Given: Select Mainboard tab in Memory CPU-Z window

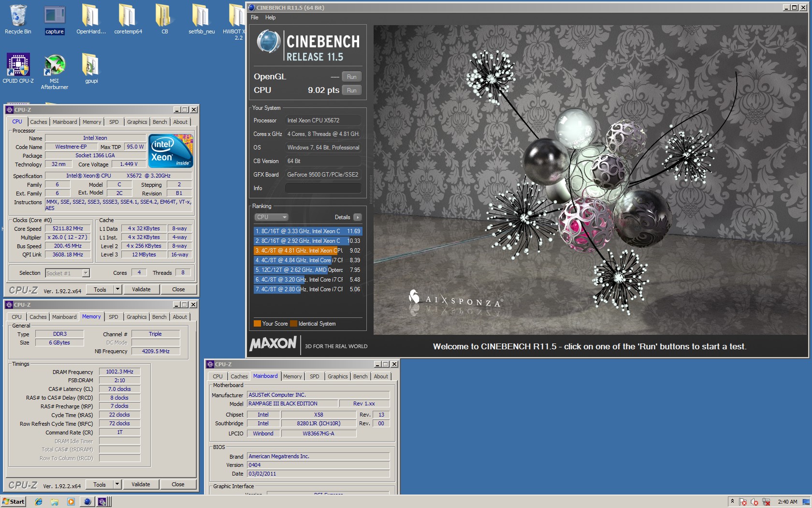Looking at the screenshot, I should tap(64, 317).
